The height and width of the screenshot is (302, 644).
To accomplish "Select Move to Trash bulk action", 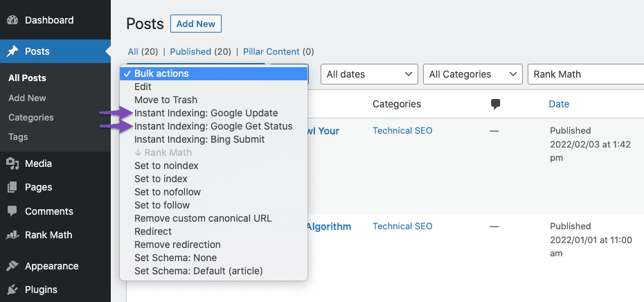I will (x=166, y=100).
